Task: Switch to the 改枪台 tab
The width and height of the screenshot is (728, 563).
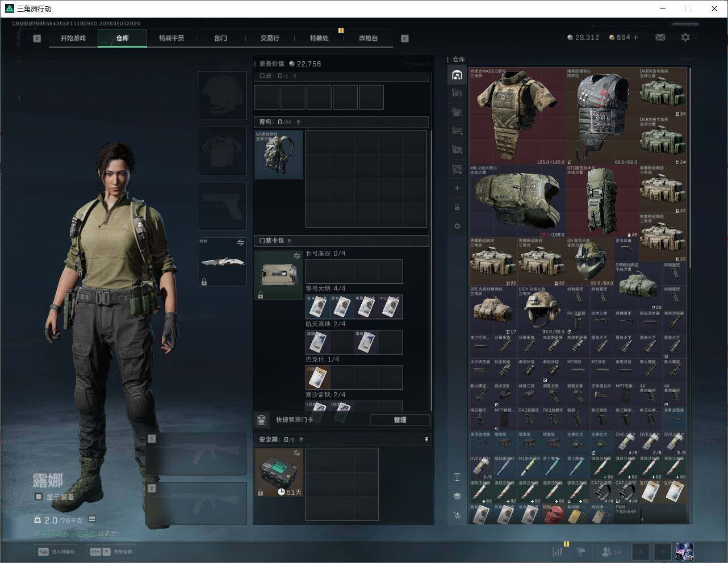Action: 368,38
